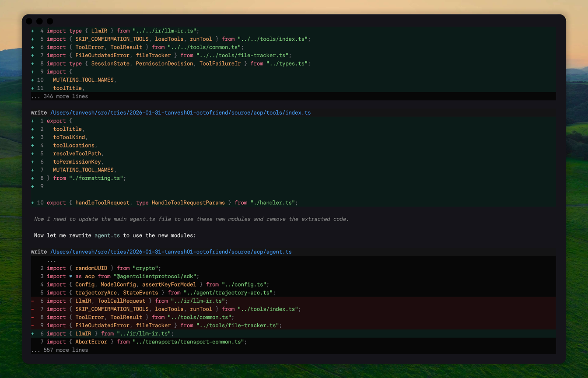
Task: Click the SessionState type identifier
Action: 110,63
